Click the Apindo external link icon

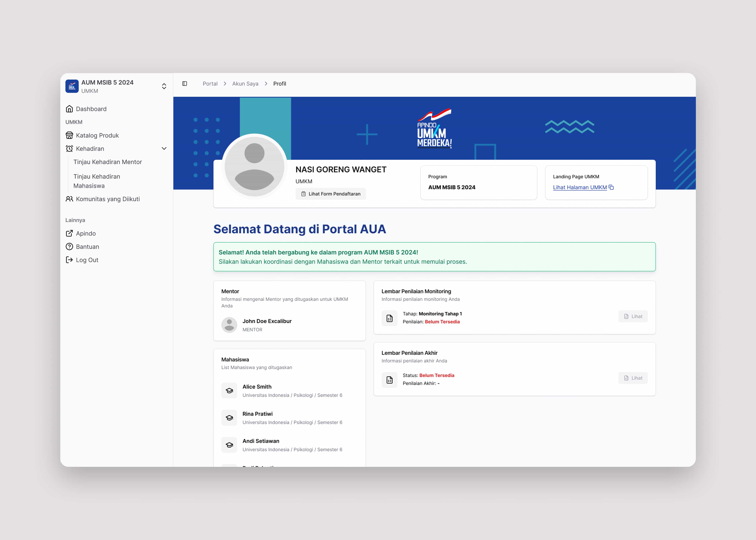tap(69, 234)
